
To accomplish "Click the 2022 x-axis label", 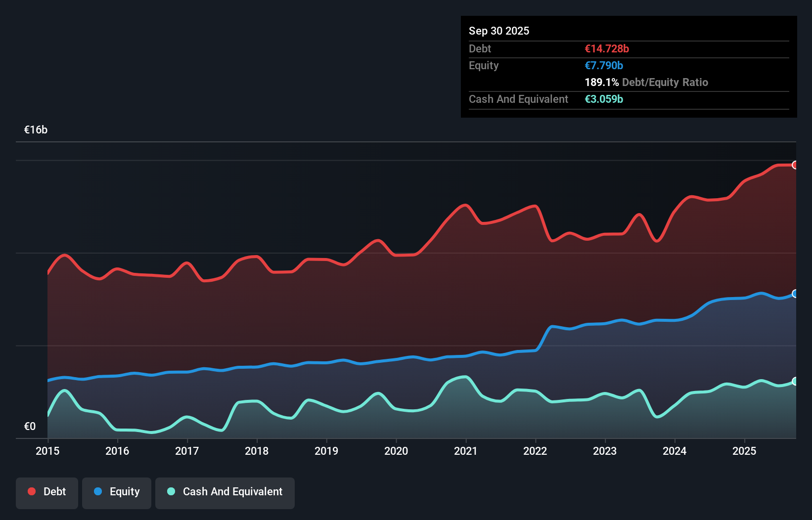I will pos(536,451).
